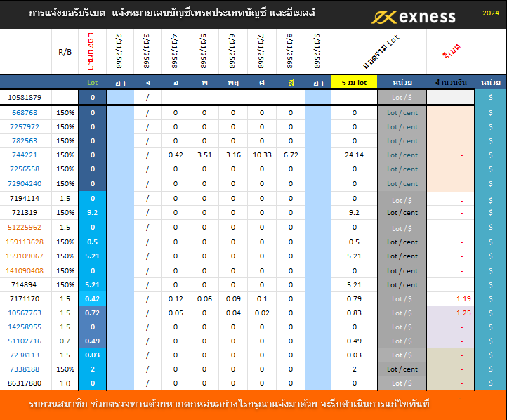The height and width of the screenshot is (420, 507).
Task: Select the date header 8/11/2568
Action: point(290,52)
